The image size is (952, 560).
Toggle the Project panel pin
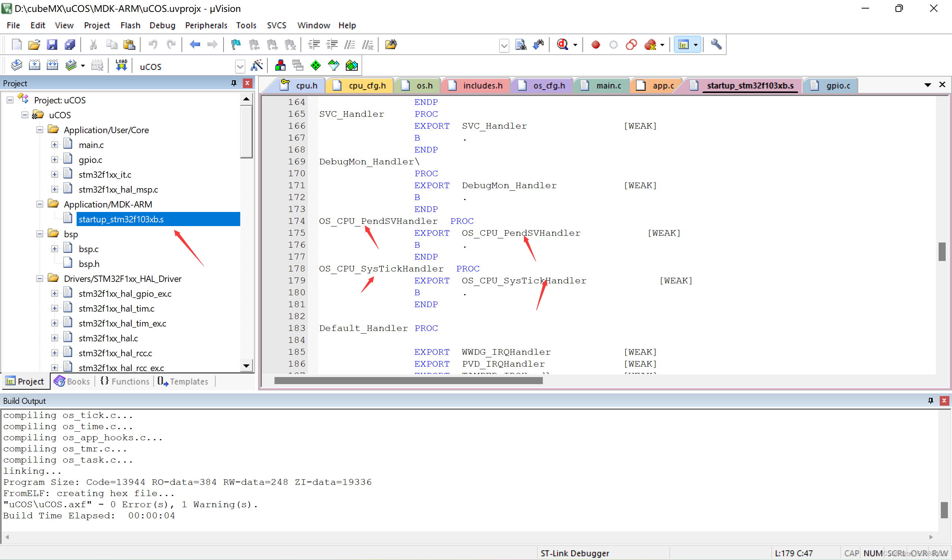coord(234,83)
